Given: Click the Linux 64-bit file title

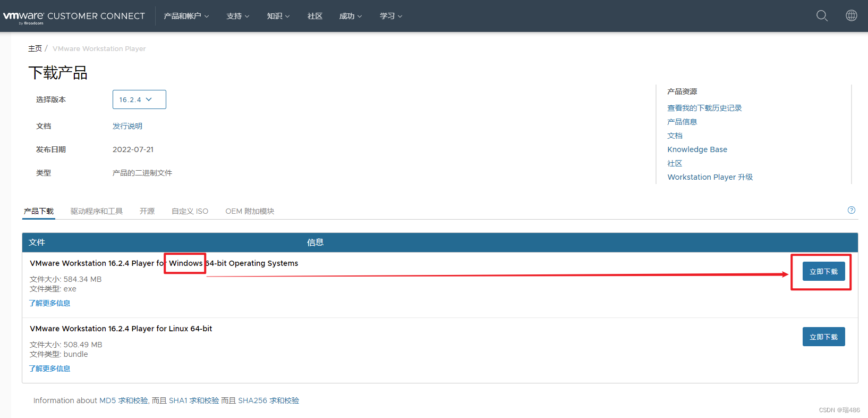Looking at the screenshot, I should [121, 329].
